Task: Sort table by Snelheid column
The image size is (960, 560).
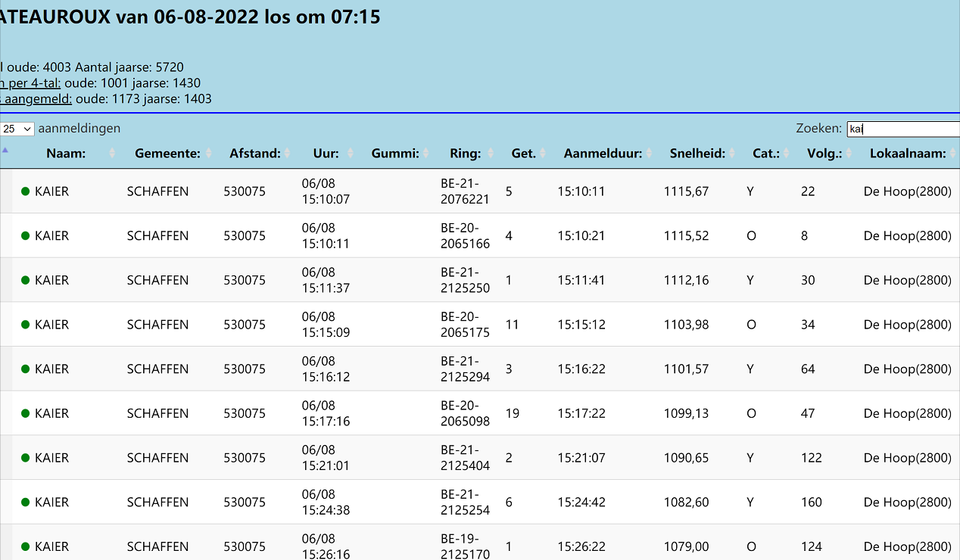Action: pyautogui.click(x=697, y=154)
